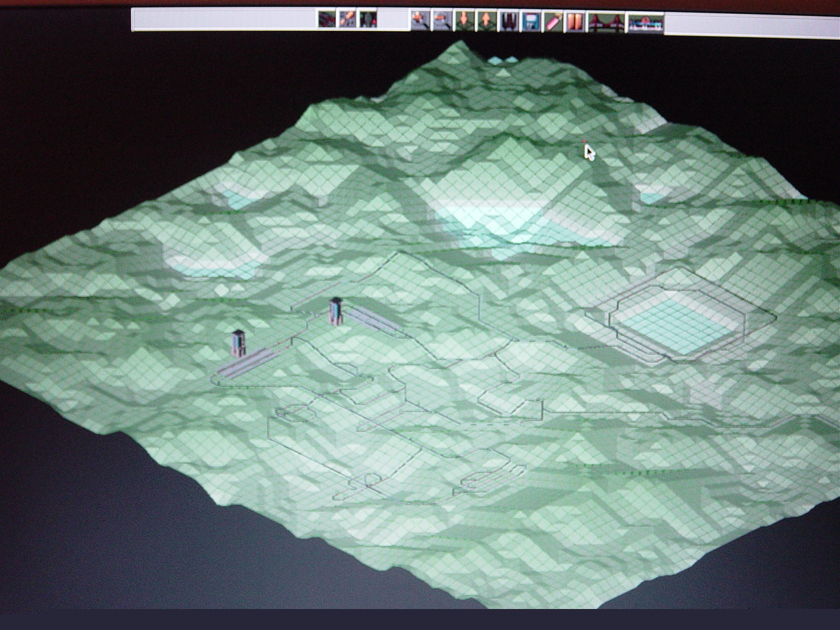
Task: Zoom out with the minus magnifier
Action: pos(443,20)
